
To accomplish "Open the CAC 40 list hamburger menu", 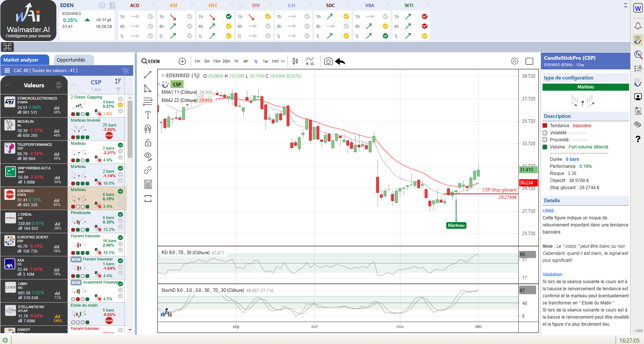I will tap(7, 71).
